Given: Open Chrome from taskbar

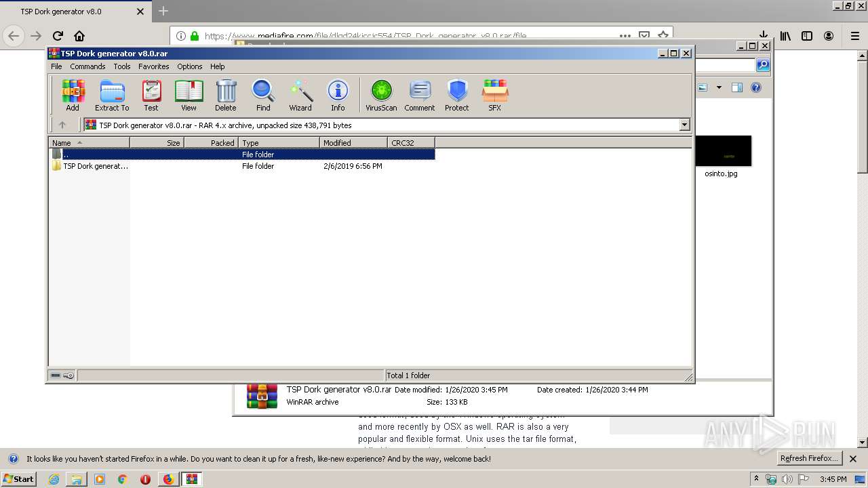Looking at the screenshot, I should pos(122,479).
